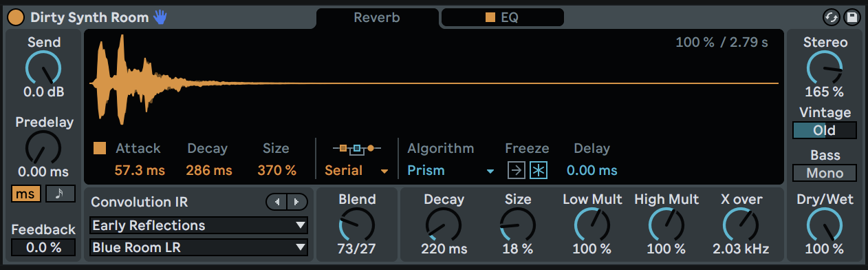
Task: Click the Vintage Old selector
Action: 825,130
